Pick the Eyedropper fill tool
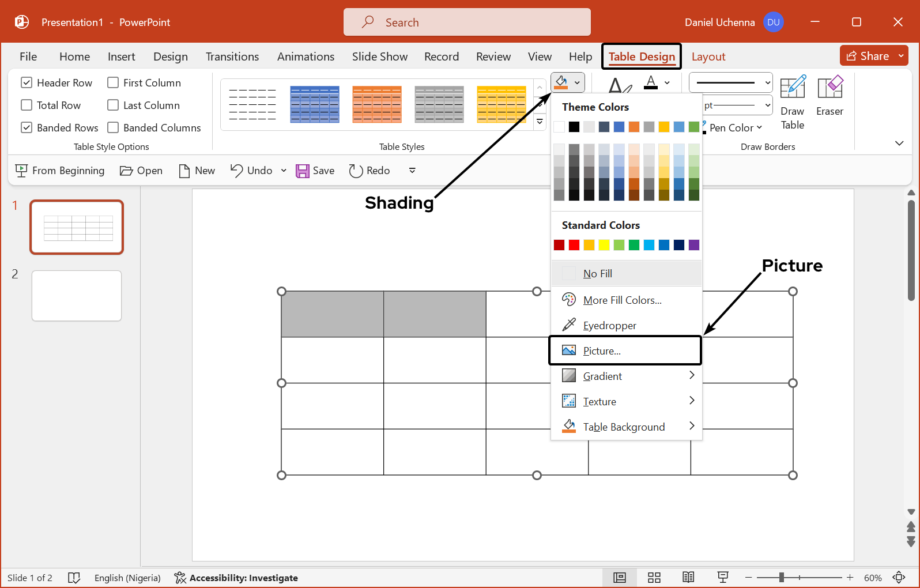This screenshot has height=588, width=920. click(x=609, y=326)
